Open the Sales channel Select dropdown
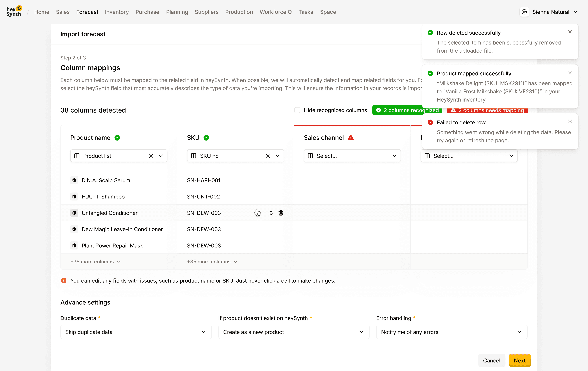 point(352,156)
